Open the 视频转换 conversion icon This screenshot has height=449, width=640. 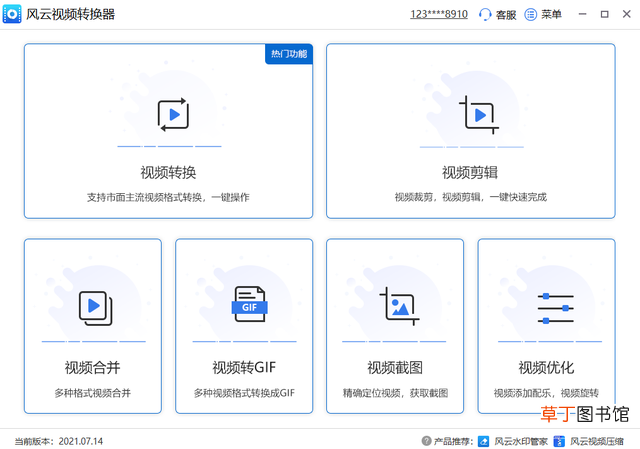tap(173, 115)
